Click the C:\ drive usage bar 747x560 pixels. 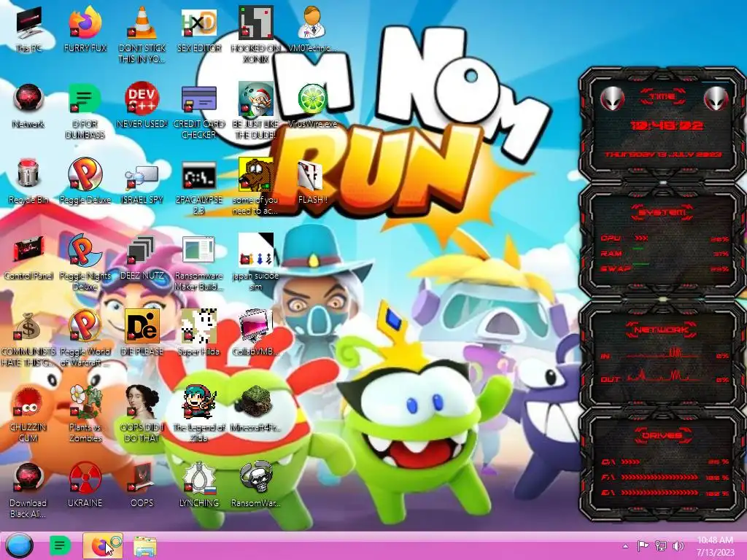(x=630, y=462)
